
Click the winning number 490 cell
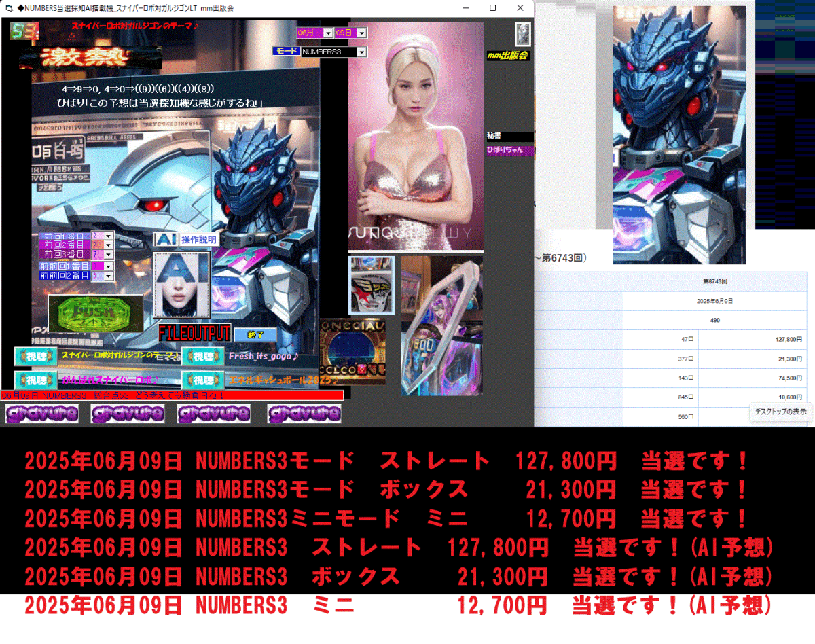(x=715, y=320)
